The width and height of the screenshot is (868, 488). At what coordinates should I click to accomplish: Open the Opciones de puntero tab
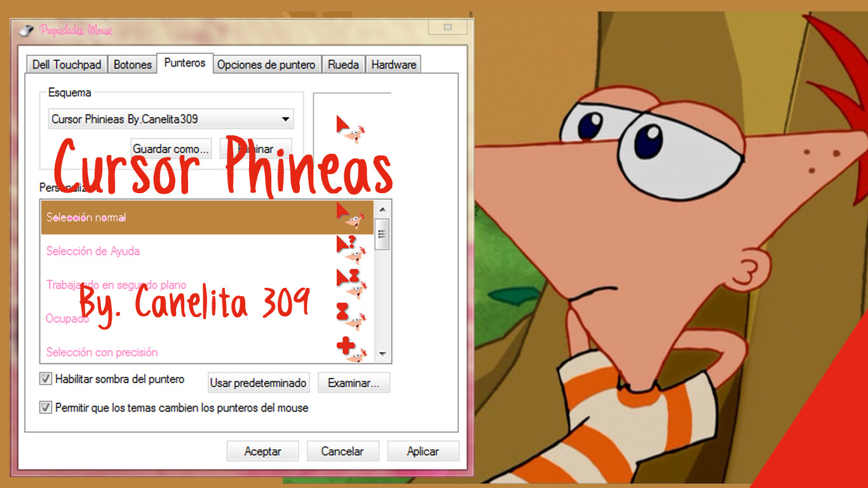pos(266,64)
